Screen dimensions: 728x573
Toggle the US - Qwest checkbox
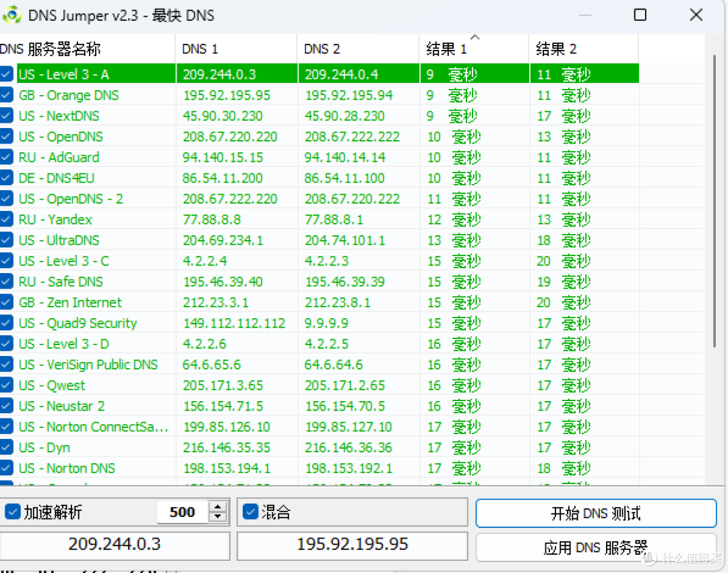tap(6, 386)
